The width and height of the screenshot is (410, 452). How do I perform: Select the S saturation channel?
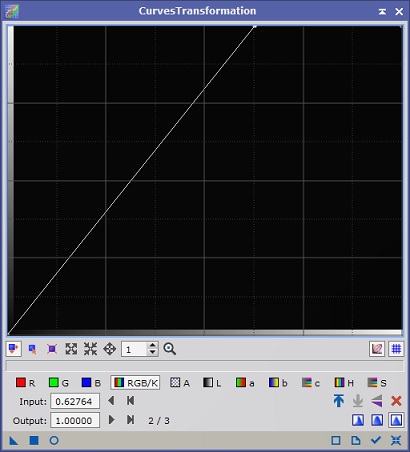click(377, 383)
